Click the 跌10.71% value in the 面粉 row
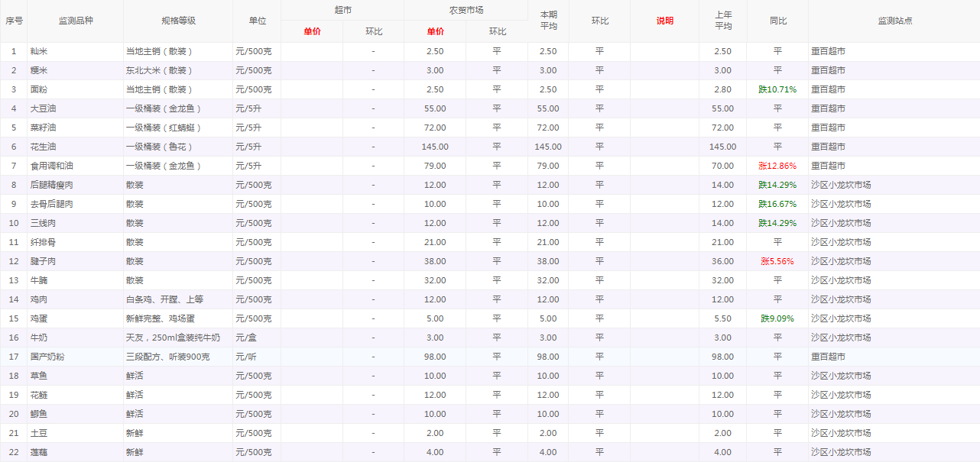Image resolution: width=980 pixels, height=462 pixels. 777,89
